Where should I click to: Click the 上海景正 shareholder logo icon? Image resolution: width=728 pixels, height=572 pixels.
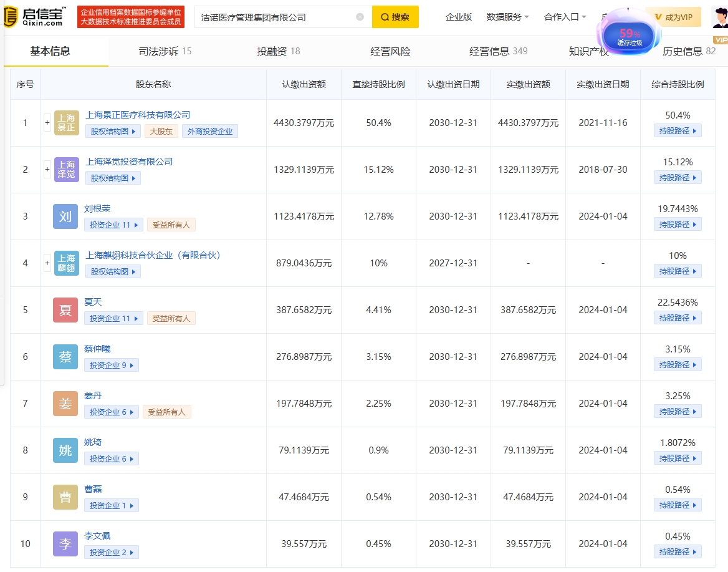pyautogui.click(x=67, y=123)
